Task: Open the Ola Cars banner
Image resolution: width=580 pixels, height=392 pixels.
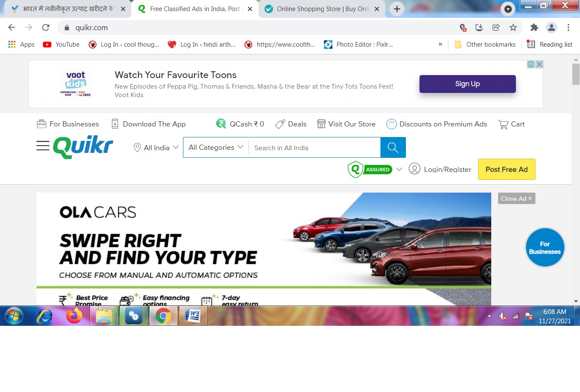Action: (264, 249)
